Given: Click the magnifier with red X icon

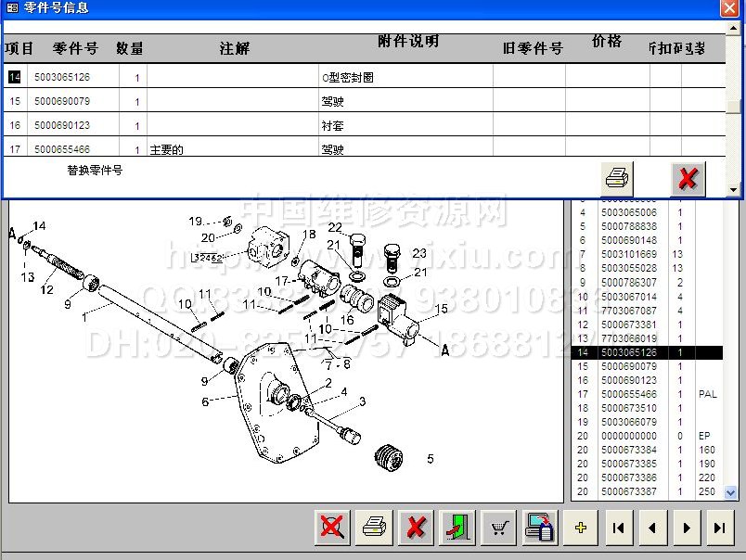Looking at the screenshot, I should (331, 528).
